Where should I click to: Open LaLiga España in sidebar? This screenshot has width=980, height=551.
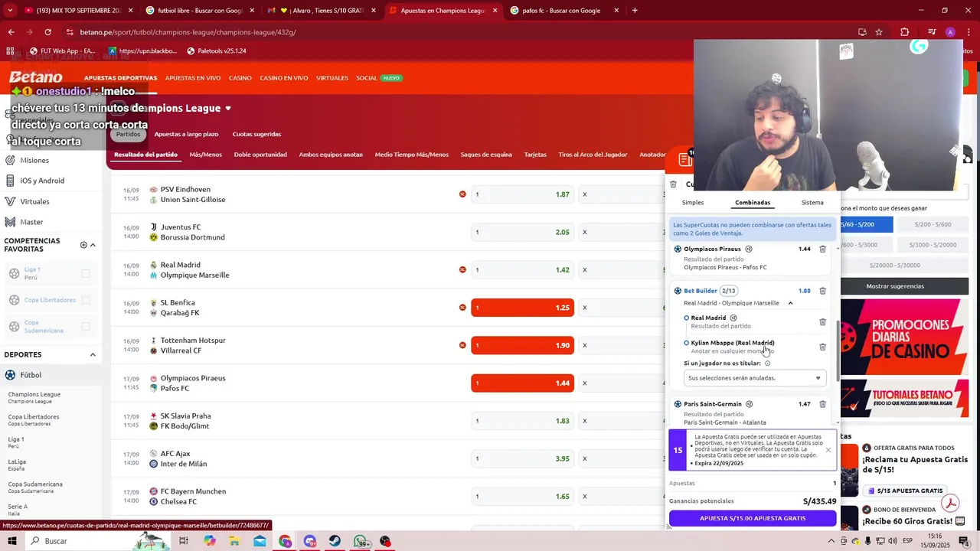click(17, 465)
